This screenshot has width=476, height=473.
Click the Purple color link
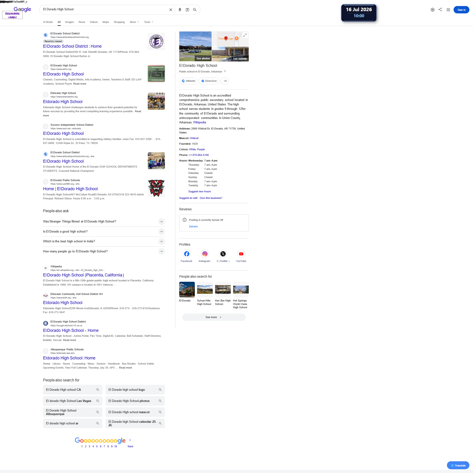click(202, 150)
